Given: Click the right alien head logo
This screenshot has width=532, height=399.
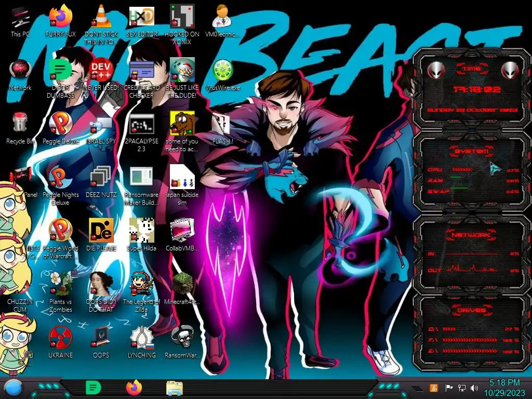Looking at the screenshot, I should tap(510, 71).
